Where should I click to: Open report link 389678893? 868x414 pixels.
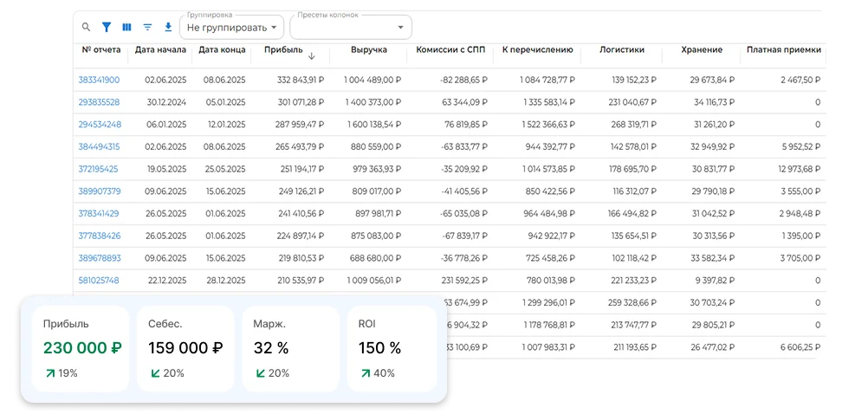99,258
